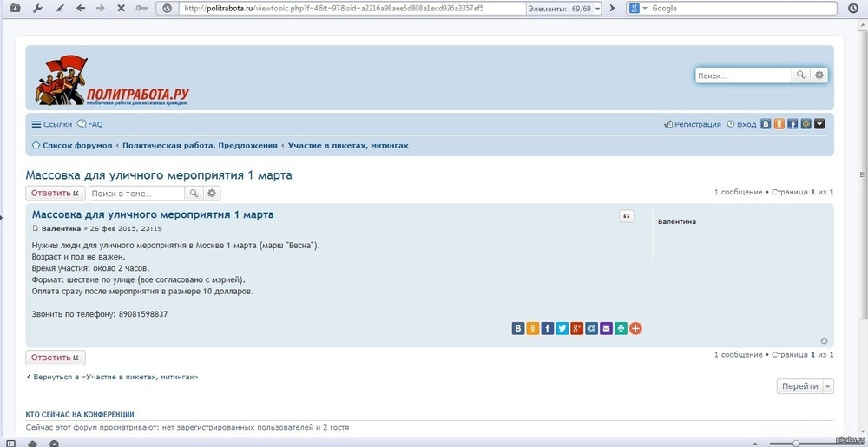
Task: Click the Google+ share icon
Action: click(576, 328)
